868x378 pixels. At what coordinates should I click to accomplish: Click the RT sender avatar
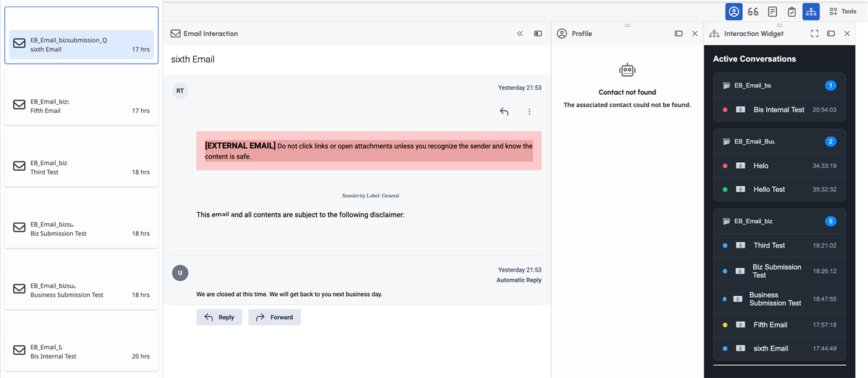coord(180,91)
